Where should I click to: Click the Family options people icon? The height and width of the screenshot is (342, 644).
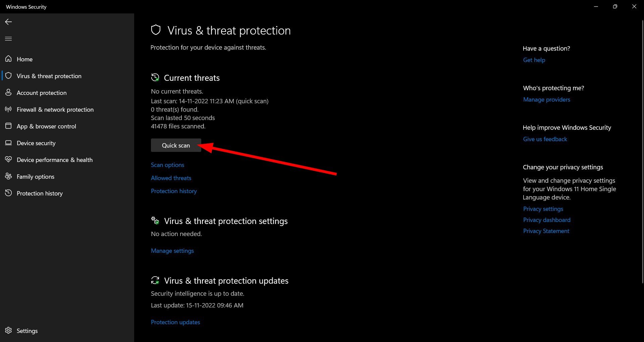(8, 176)
